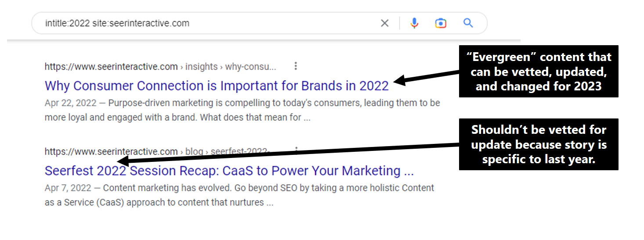Click the seerinteractive.com domain above Seerfest result

(111, 152)
